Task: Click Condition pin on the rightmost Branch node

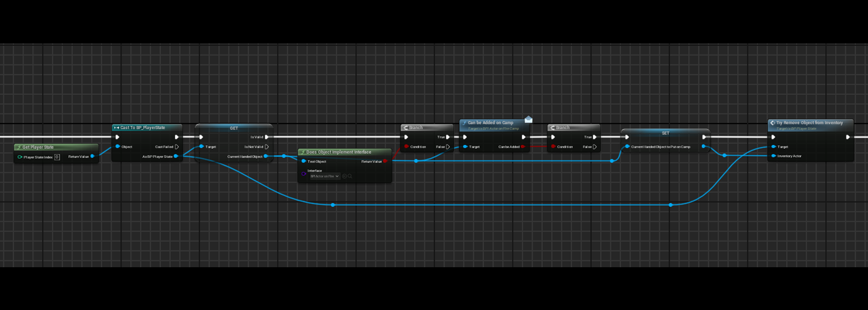Action: coord(553,147)
